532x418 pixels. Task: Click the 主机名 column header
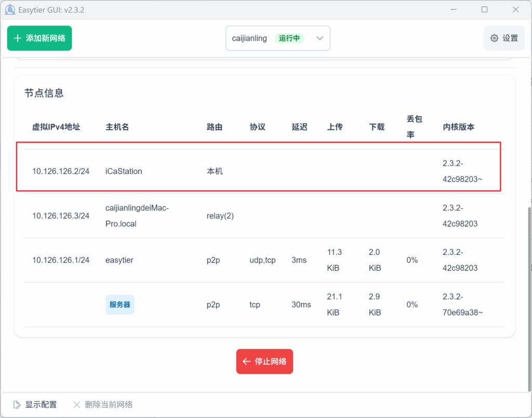pyautogui.click(x=117, y=127)
